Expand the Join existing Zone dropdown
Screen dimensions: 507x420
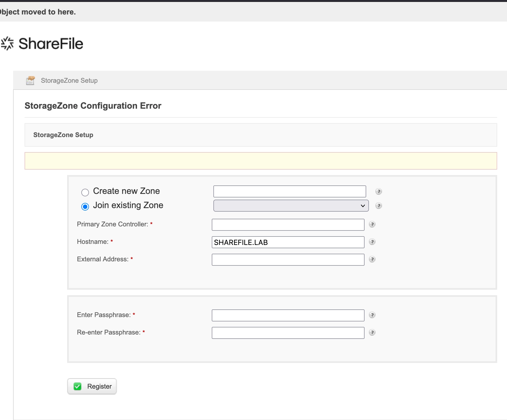[x=291, y=206]
